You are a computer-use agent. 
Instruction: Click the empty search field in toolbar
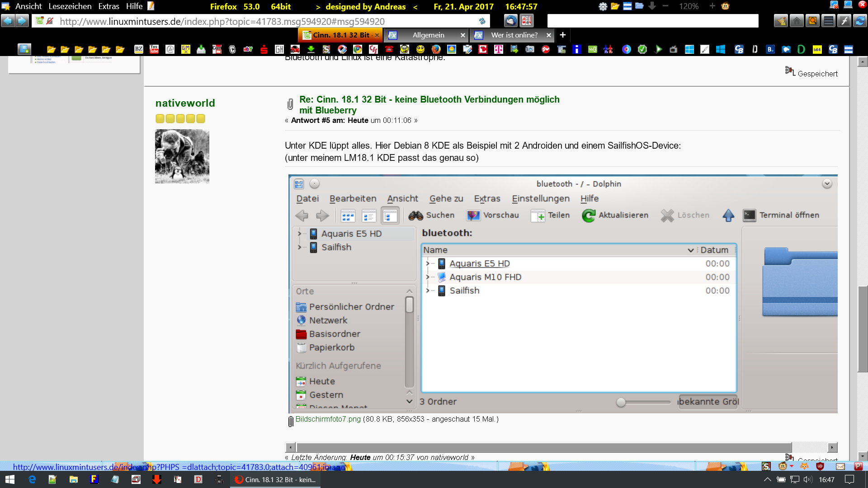[652, 21]
